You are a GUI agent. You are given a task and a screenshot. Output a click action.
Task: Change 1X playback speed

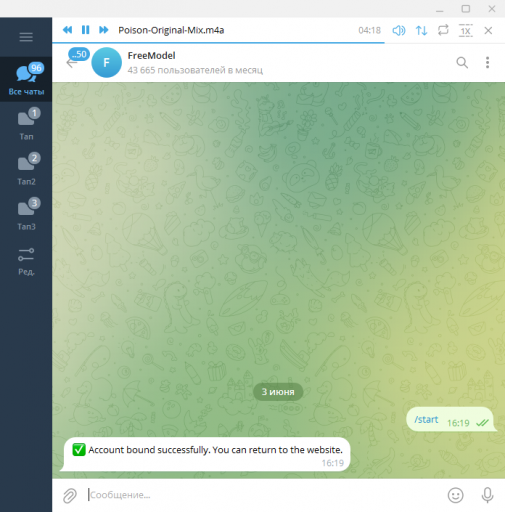[466, 31]
